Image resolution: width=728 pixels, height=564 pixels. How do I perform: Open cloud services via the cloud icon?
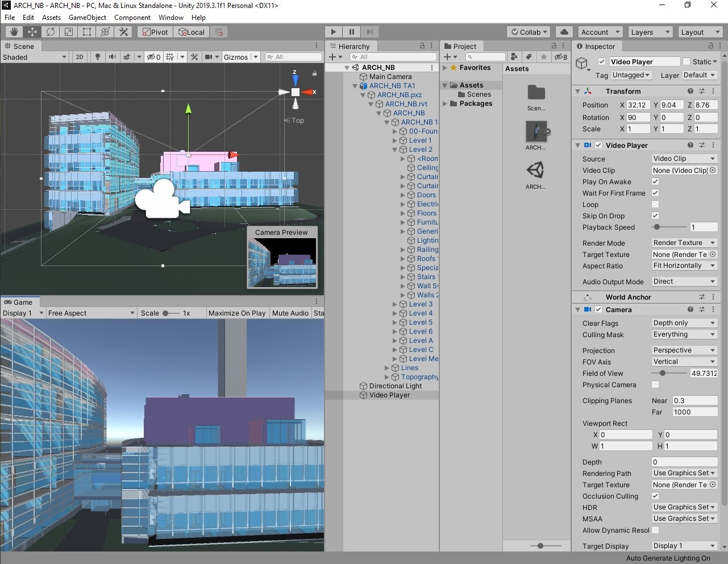tap(564, 32)
